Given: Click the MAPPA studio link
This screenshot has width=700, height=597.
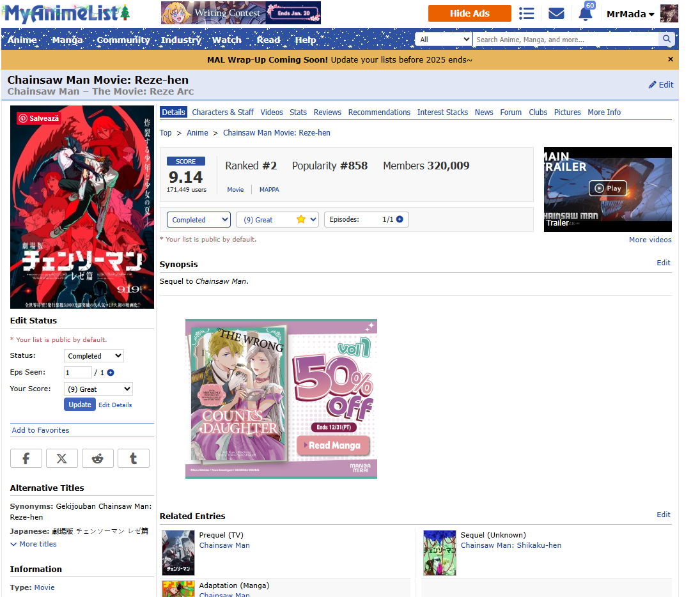Looking at the screenshot, I should point(269,190).
